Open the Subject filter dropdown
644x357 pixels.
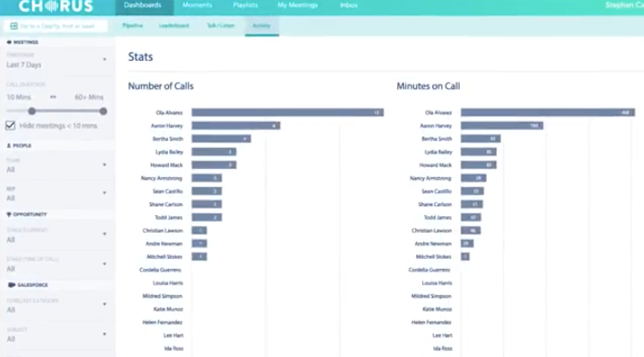[x=56, y=334]
